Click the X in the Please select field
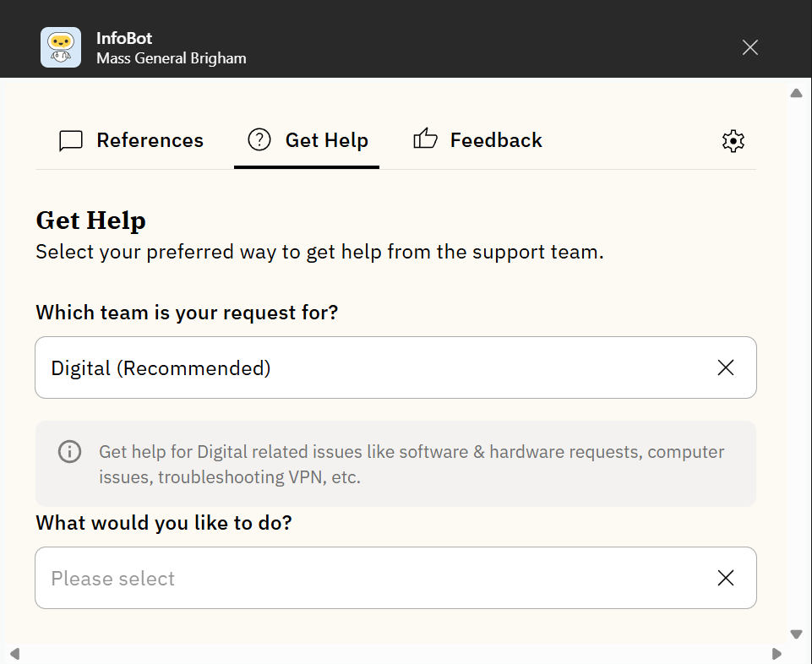This screenshot has width=812, height=664. coord(725,578)
